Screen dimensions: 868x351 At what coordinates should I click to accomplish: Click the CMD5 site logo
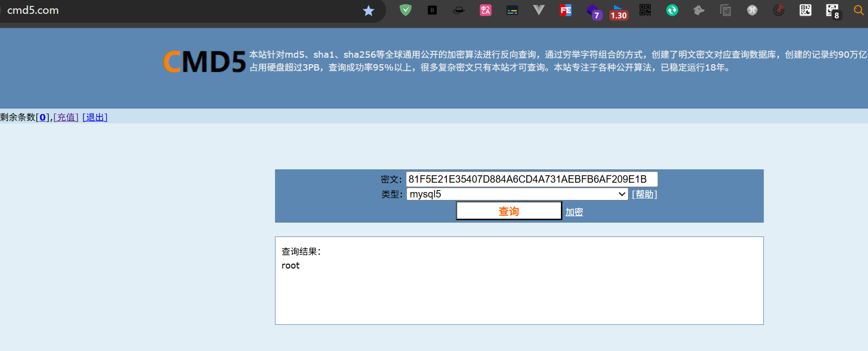coord(204,62)
